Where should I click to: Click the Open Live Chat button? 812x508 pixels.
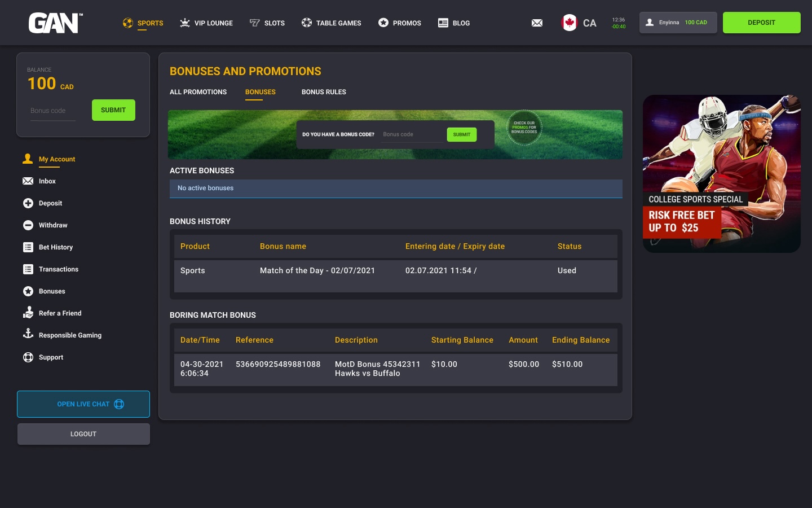[x=83, y=404]
